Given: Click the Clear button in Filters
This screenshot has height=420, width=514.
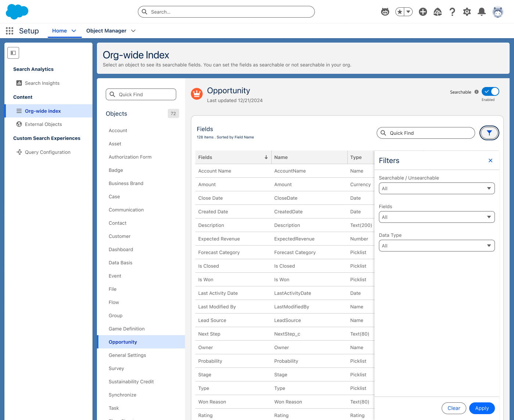Looking at the screenshot, I should (453, 408).
